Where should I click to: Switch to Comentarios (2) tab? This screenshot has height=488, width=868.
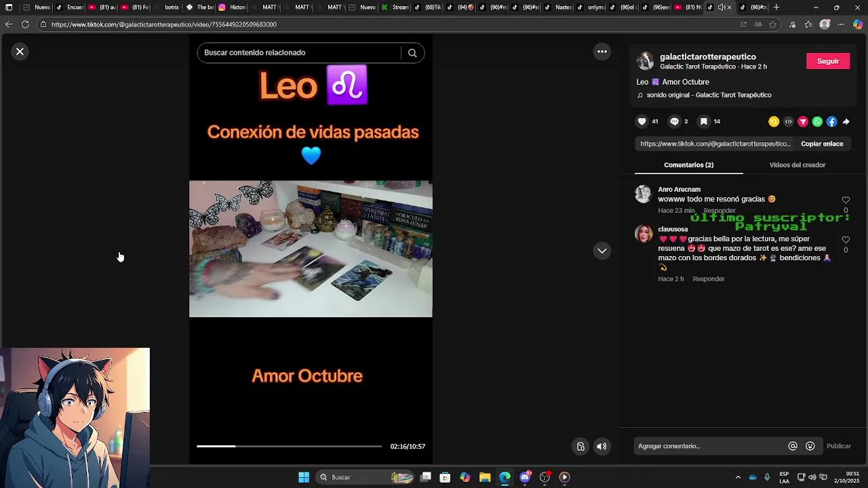689,165
